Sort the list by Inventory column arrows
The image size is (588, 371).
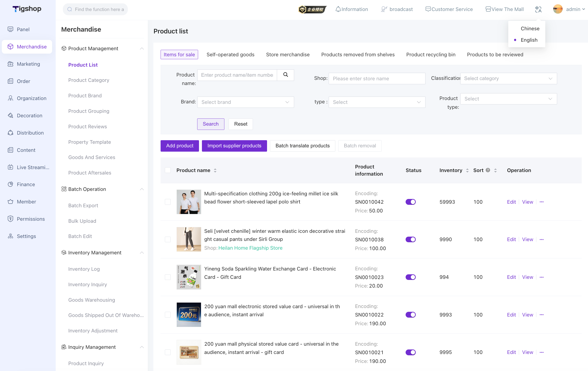(467, 170)
